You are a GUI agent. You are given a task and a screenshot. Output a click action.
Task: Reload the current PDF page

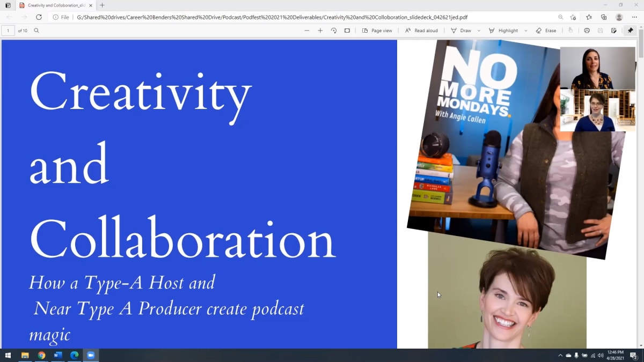[x=38, y=17]
